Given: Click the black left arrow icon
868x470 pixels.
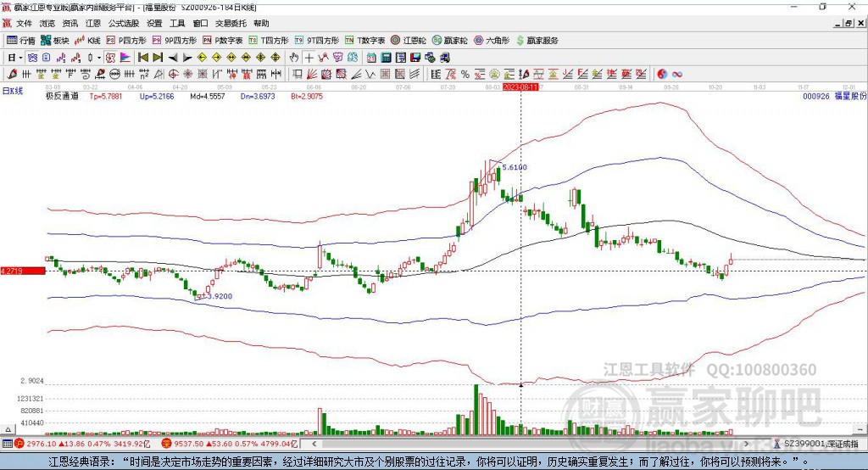Looking at the screenshot, I should tap(173, 58).
